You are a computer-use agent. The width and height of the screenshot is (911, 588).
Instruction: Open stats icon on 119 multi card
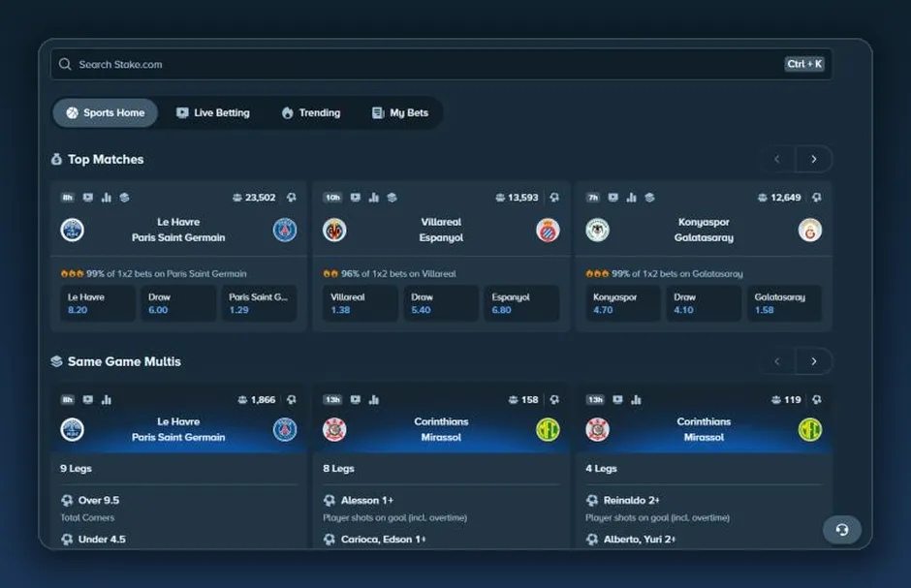[637, 399]
